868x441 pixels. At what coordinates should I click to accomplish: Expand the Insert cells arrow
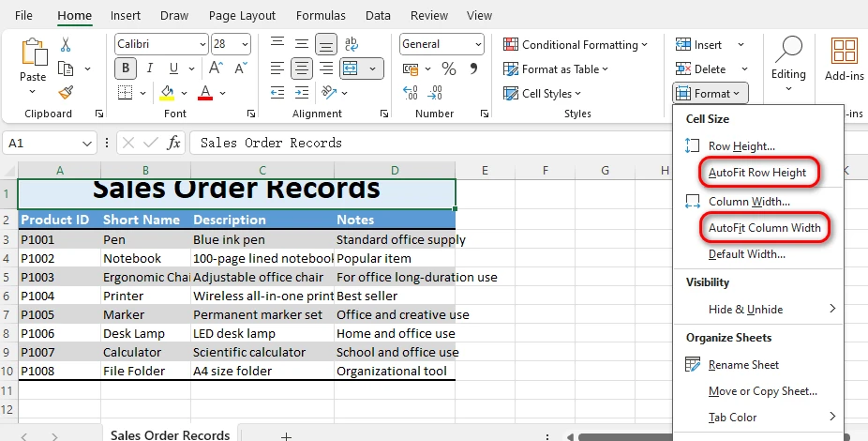tap(741, 45)
